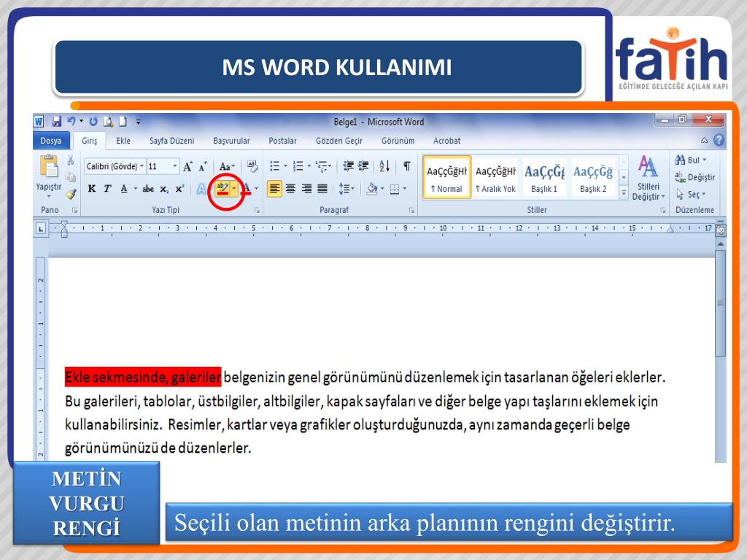Click the Sort A-Z icon

(384, 166)
